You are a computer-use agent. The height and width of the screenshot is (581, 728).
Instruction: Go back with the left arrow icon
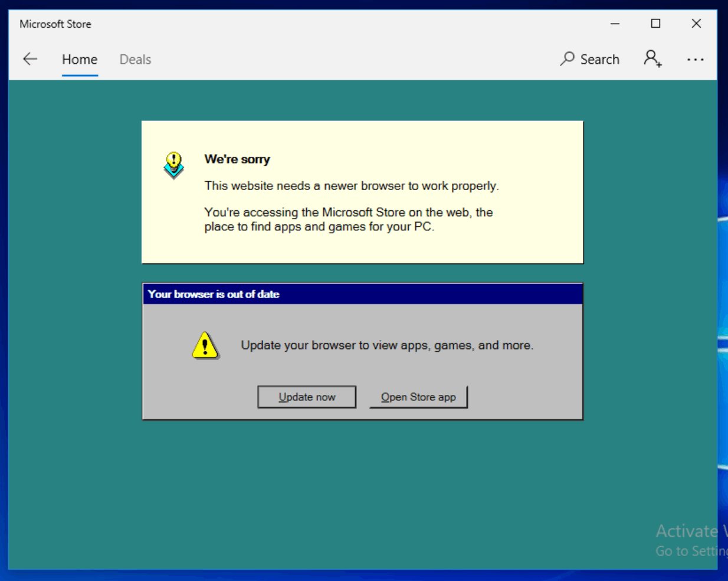[x=30, y=59]
